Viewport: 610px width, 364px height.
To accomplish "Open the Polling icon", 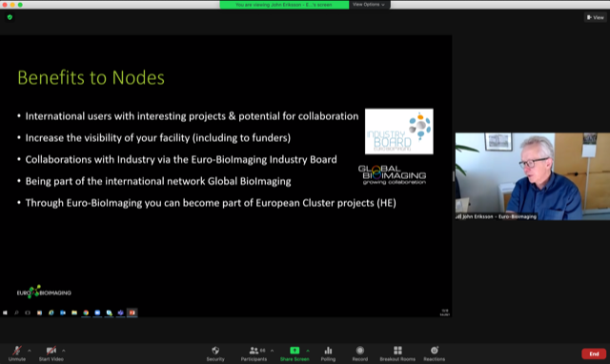I will (x=328, y=351).
